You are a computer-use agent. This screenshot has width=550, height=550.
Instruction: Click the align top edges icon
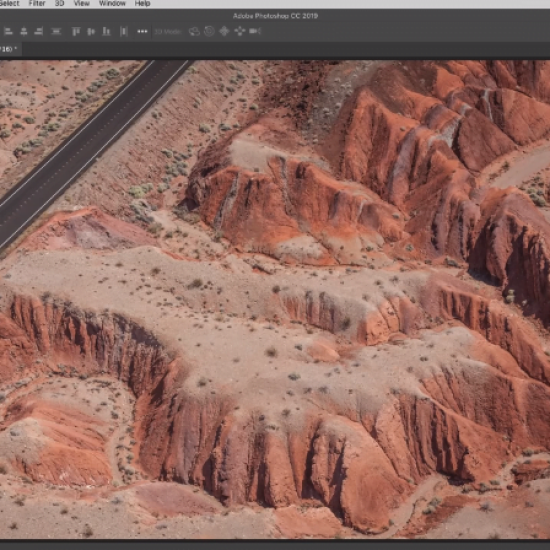tap(76, 32)
